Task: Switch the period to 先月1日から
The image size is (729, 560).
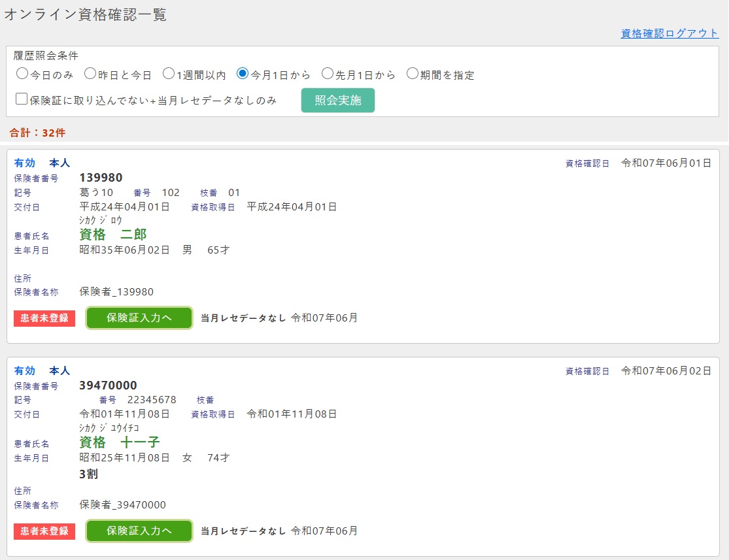Action: [328, 74]
